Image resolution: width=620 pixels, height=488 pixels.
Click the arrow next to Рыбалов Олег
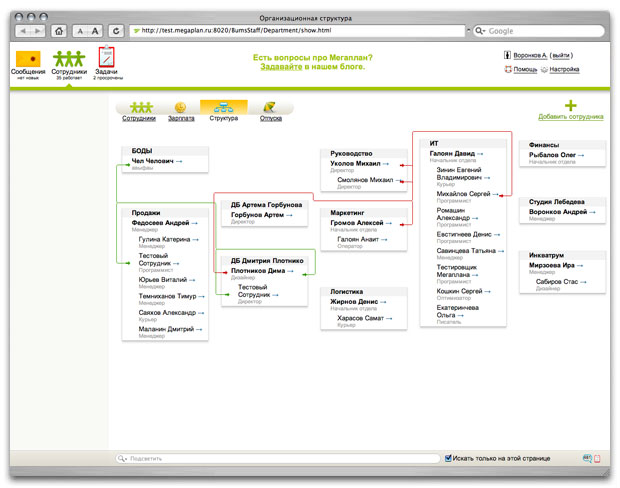coord(581,155)
